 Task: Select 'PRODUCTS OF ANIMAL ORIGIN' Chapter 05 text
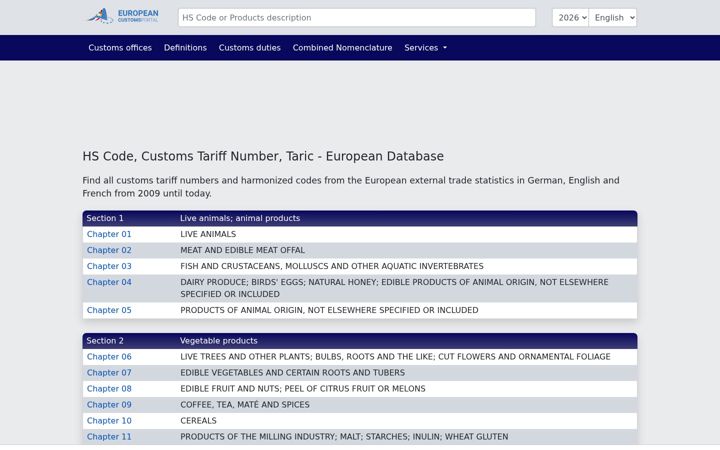[329, 310]
